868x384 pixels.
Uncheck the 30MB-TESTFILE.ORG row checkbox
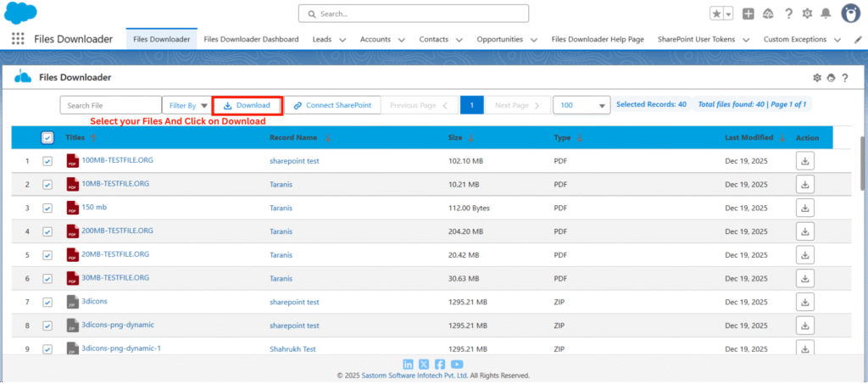[x=47, y=279]
